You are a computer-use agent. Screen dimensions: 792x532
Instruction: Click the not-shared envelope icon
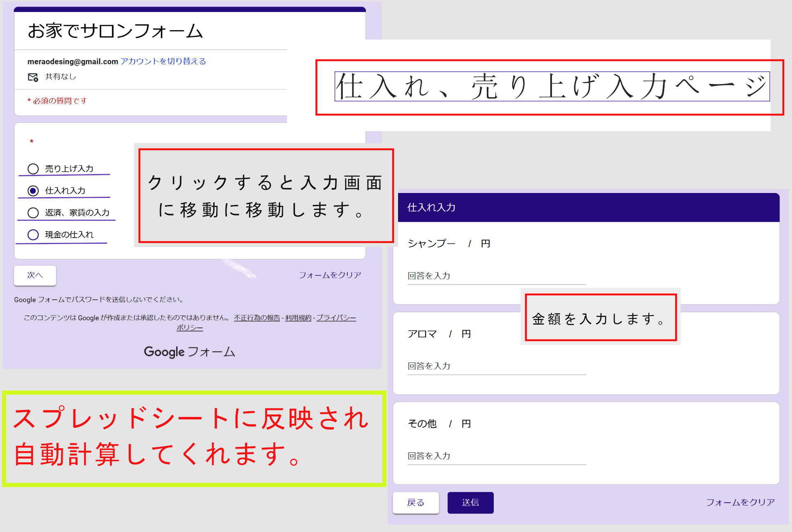(33, 77)
